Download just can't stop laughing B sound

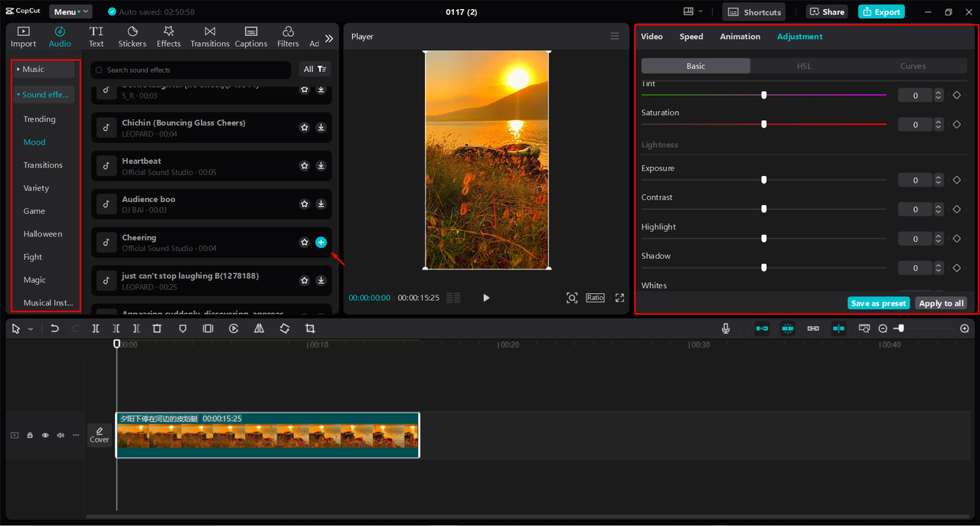tap(321, 280)
